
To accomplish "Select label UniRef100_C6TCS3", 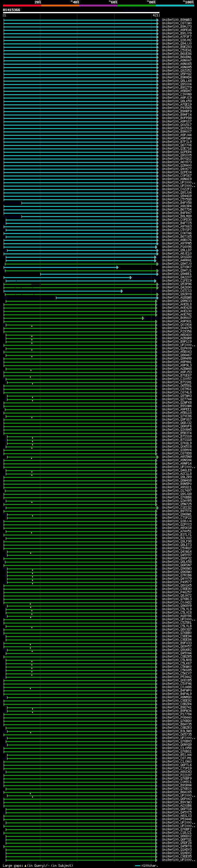I will click(177, 291).
